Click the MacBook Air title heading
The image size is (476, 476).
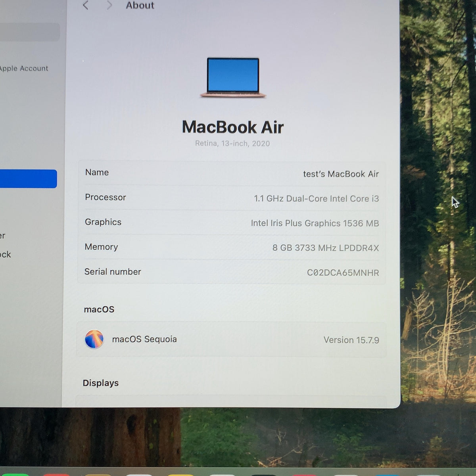tap(233, 127)
